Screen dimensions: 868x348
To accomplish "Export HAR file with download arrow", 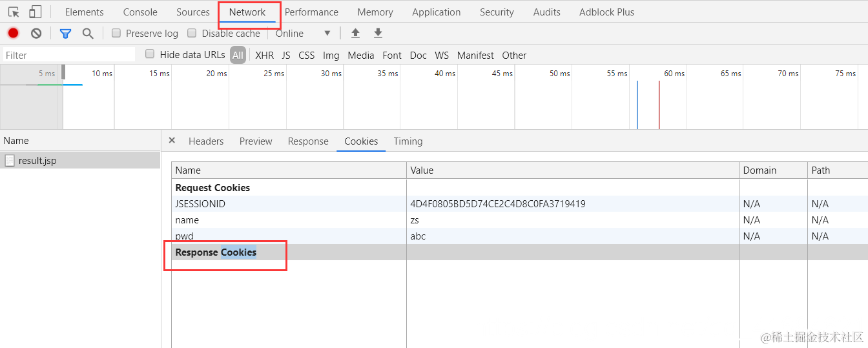I will 378,33.
